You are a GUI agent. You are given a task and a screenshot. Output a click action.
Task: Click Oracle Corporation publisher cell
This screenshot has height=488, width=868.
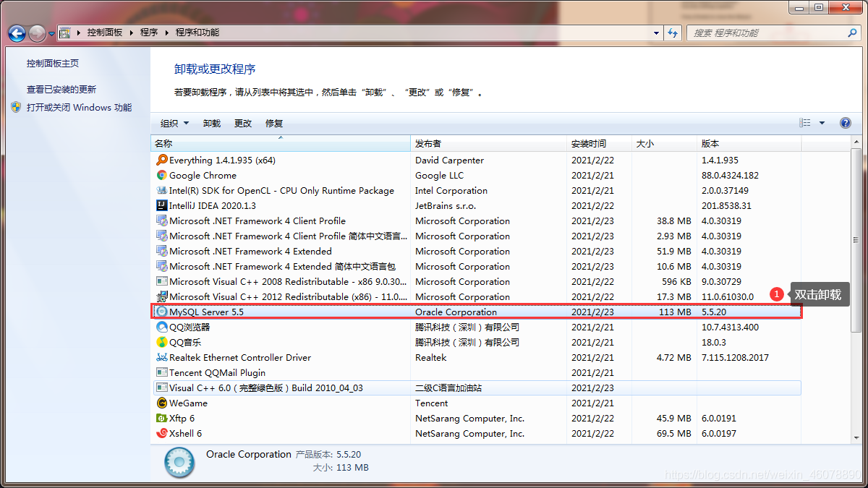456,312
